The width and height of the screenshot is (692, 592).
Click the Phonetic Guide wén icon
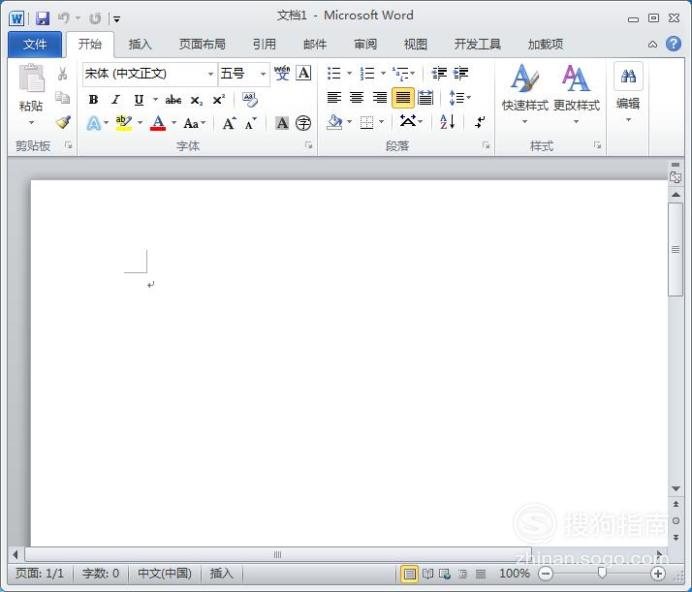(x=282, y=73)
